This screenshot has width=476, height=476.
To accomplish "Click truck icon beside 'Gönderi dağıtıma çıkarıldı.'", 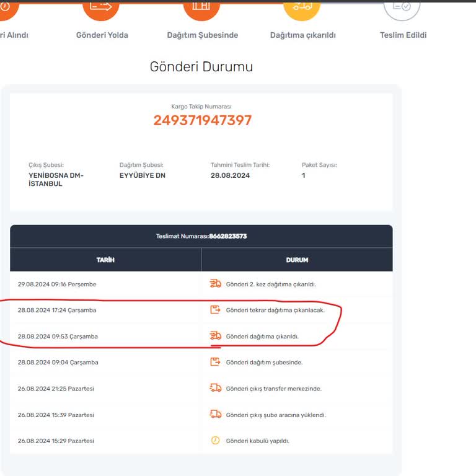I will point(215,336).
